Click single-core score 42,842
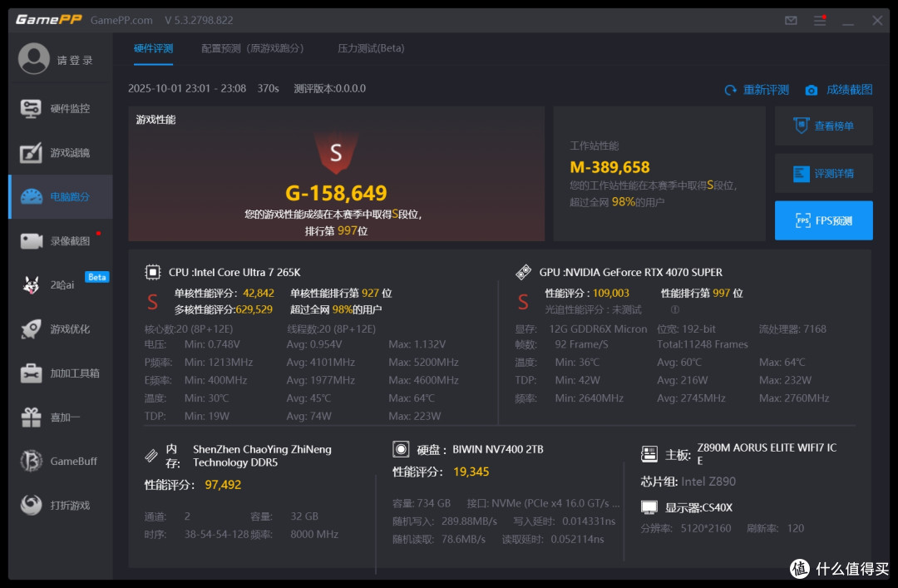898x588 pixels. pyautogui.click(x=259, y=294)
